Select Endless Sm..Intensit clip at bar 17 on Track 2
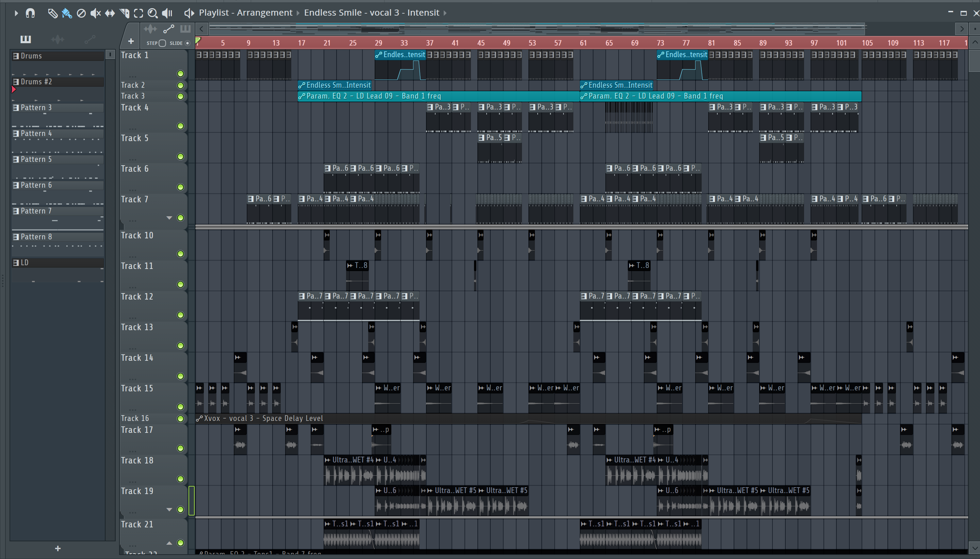 tap(334, 85)
